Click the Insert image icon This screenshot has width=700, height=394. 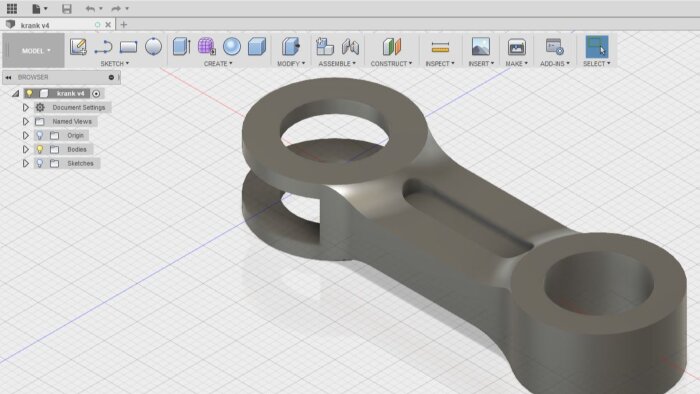[481, 47]
